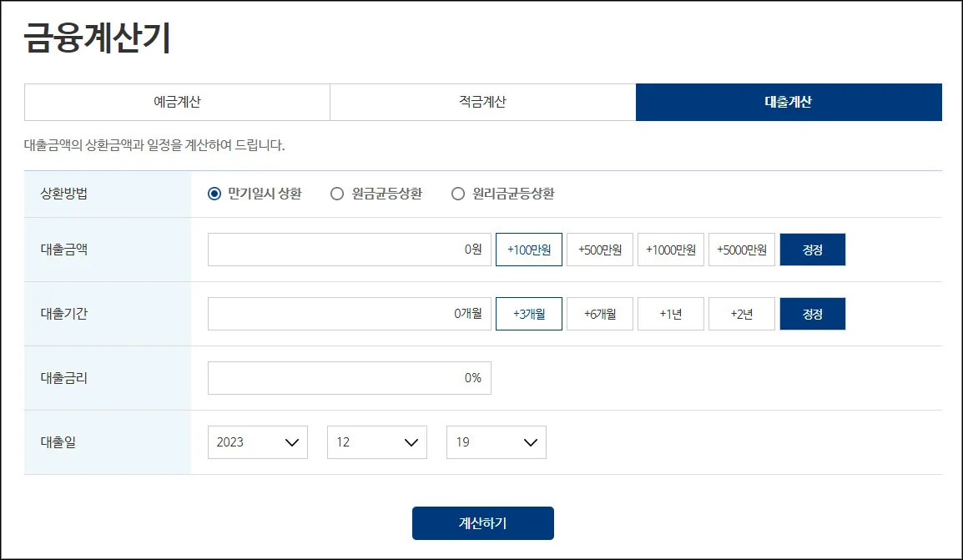
Task: Extend the loan period by 1년
Action: [670, 313]
